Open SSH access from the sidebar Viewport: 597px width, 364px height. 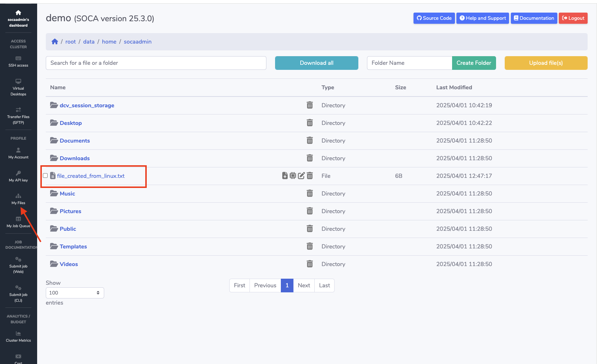(x=18, y=62)
